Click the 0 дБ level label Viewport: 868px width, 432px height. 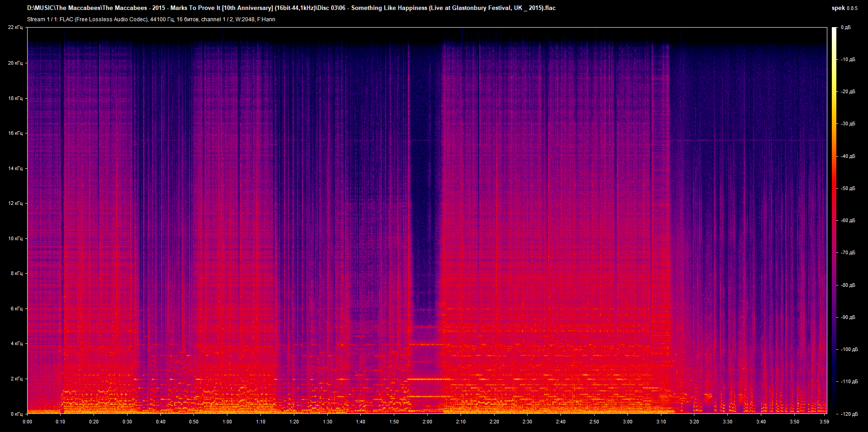tap(845, 28)
